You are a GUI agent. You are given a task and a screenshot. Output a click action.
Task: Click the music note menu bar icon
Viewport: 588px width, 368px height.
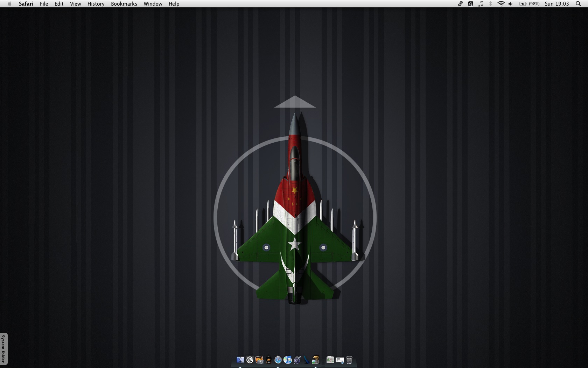pyautogui.click(x=481, y=4)
